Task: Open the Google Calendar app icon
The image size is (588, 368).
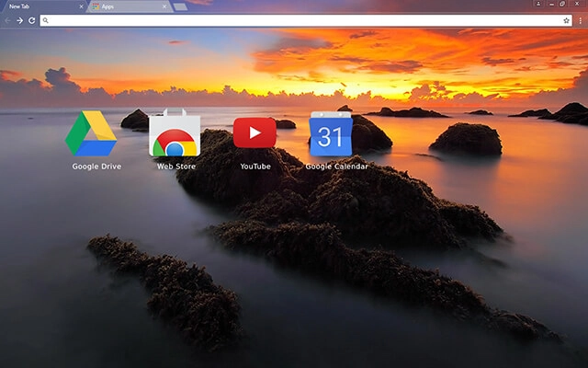Action: [x=331, y=133]
